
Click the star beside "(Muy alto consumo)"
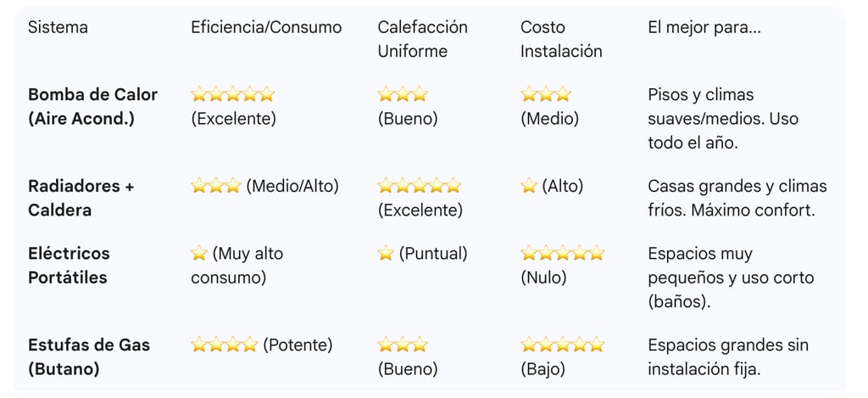click(x=199, y=253)
